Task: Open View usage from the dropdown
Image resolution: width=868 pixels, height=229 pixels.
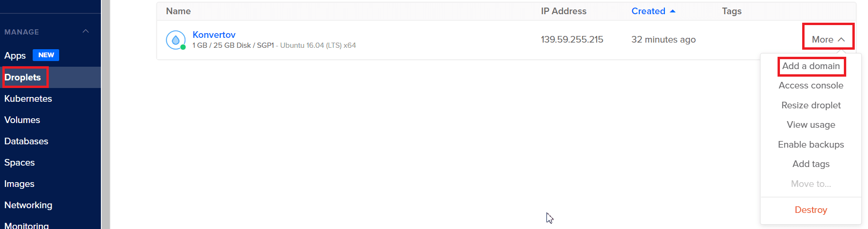Action: (x=811, y=125)
